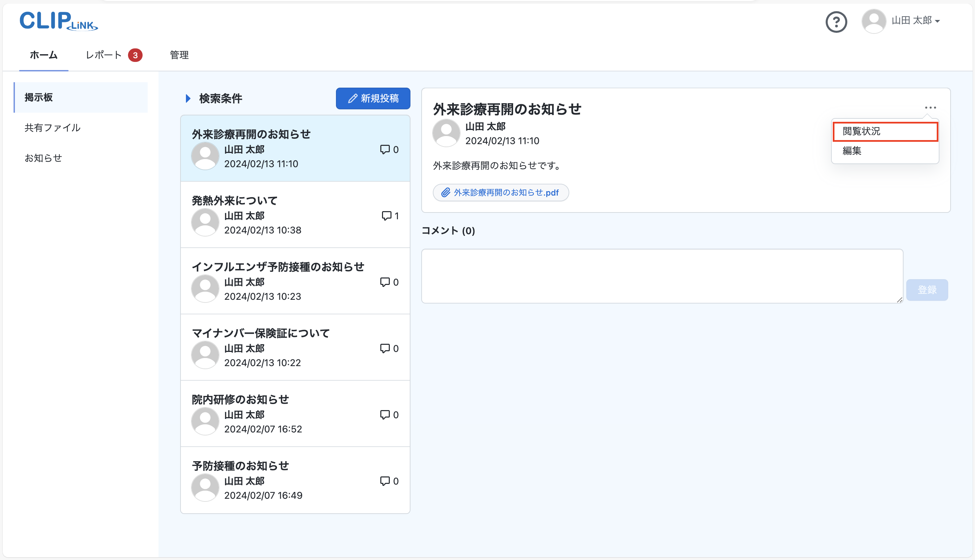Screen dimensions: 975x560
Task: Click comment icon on 発熱外来について post
Action: pos(386,216)
